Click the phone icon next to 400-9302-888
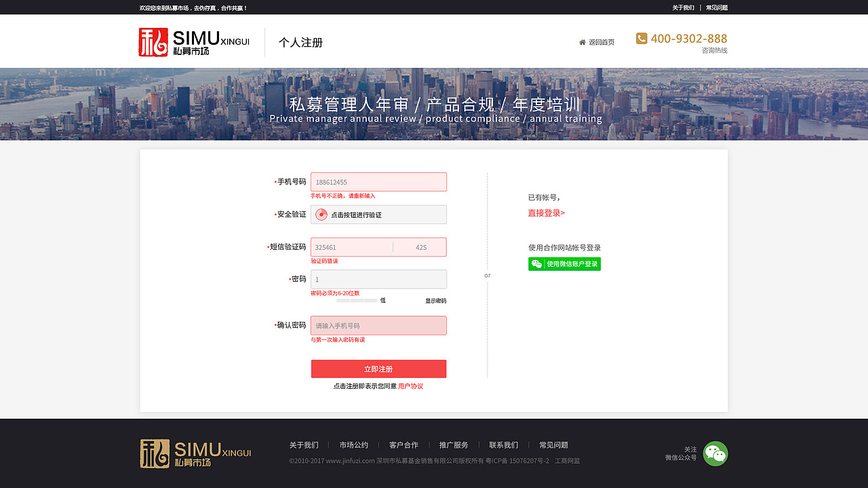868x488 pixels. [640, 39]
